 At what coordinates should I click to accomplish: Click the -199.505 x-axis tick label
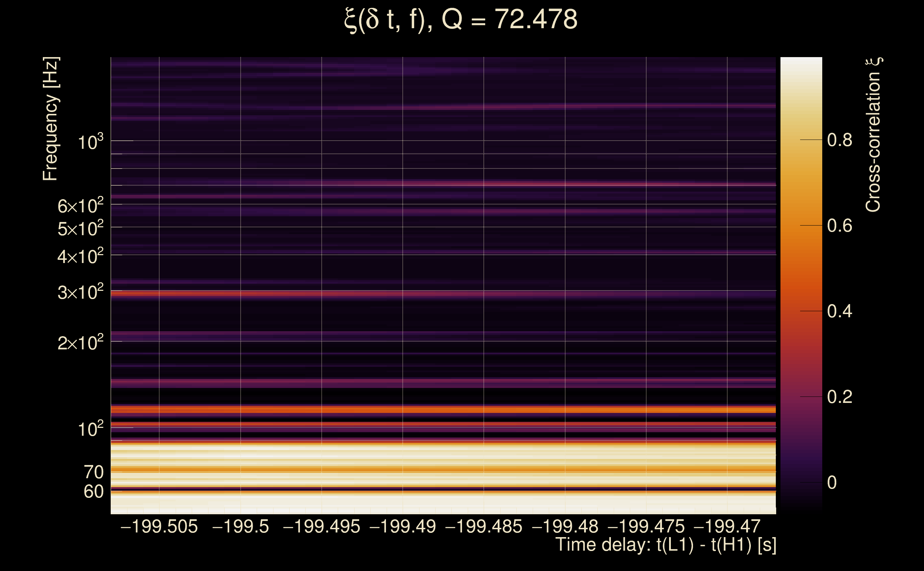coord(159,526)
